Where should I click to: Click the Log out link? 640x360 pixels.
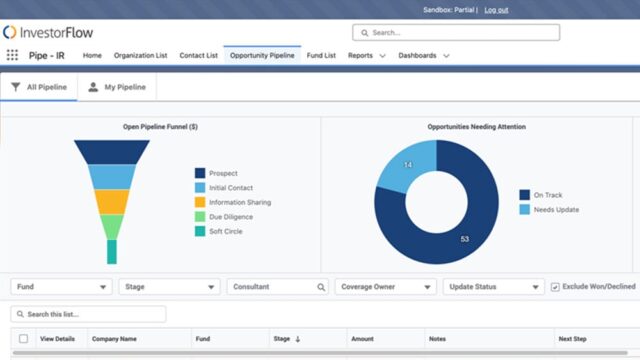(x=496, y=10)
